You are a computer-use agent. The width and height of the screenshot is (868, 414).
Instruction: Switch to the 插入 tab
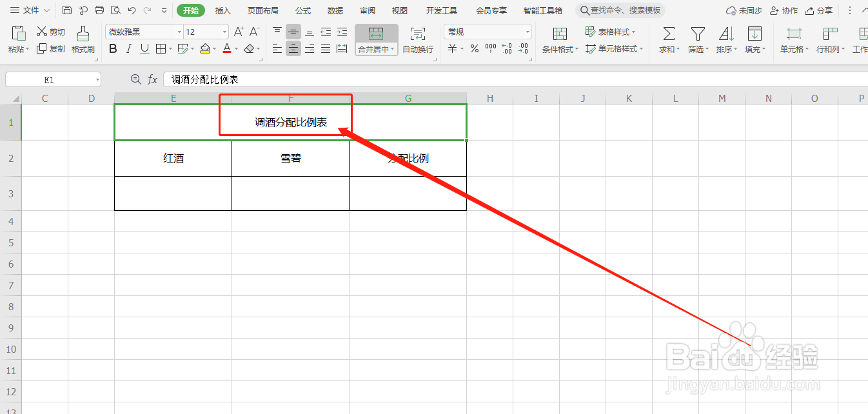click(223, 10)
